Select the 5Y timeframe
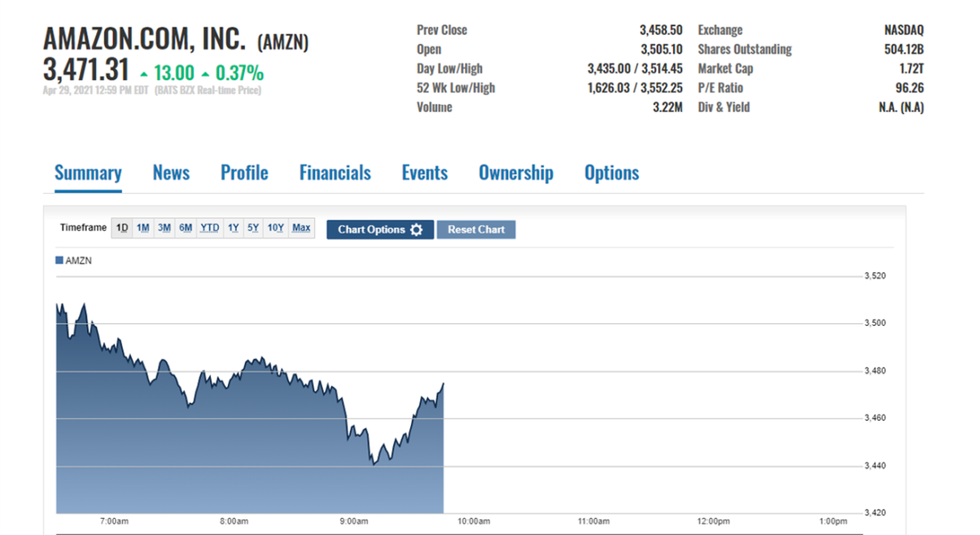This screenshot has width=980, height=535. click(x=253, y=228)
